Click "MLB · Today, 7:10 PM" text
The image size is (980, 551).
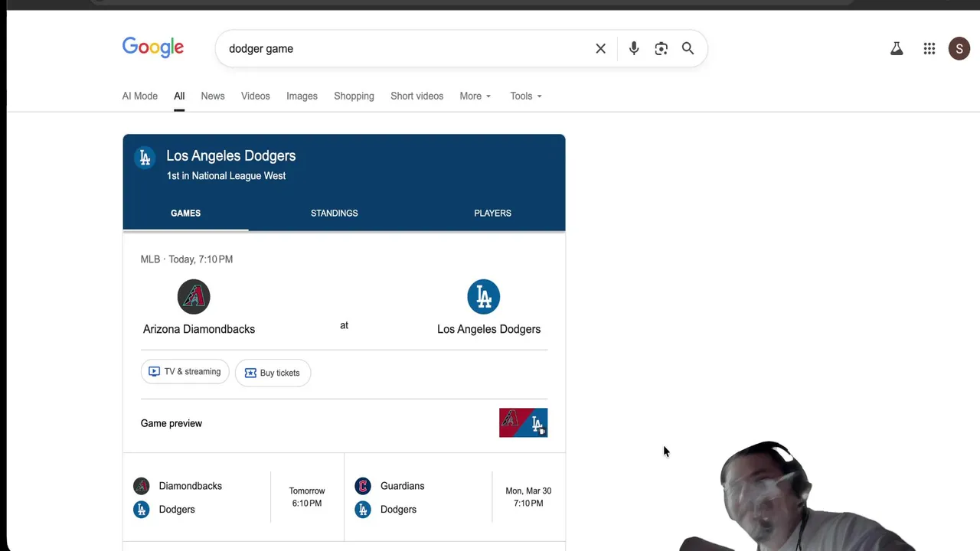187,259
